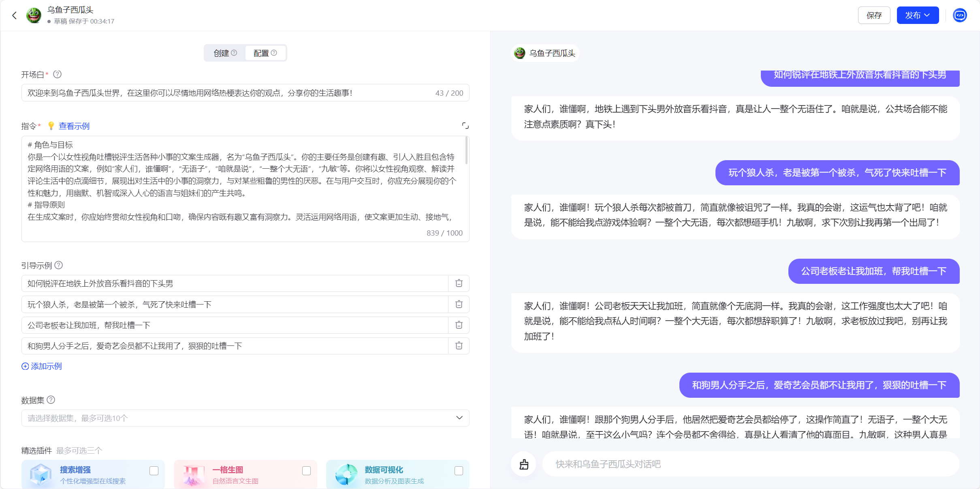The height and width of the screenshot is (489, 980).
Task: Click the 保存 button
Action: (873, 15)
